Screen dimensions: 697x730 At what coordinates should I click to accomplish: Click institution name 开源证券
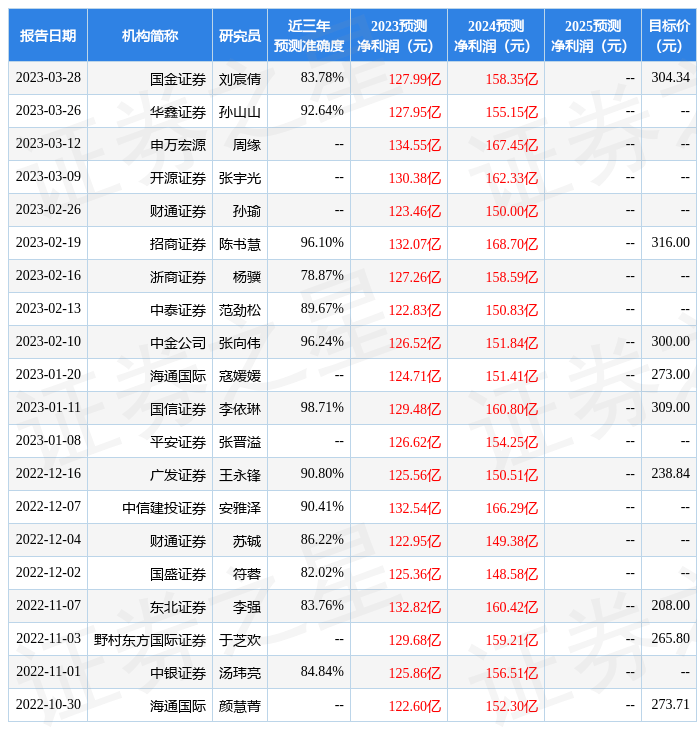point(178,178)
